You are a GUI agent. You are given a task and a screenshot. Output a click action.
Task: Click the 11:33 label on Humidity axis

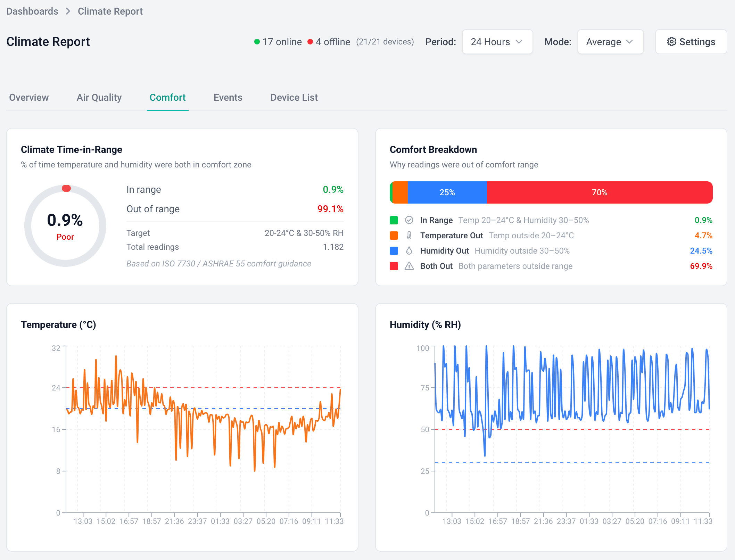click(703, 521)
